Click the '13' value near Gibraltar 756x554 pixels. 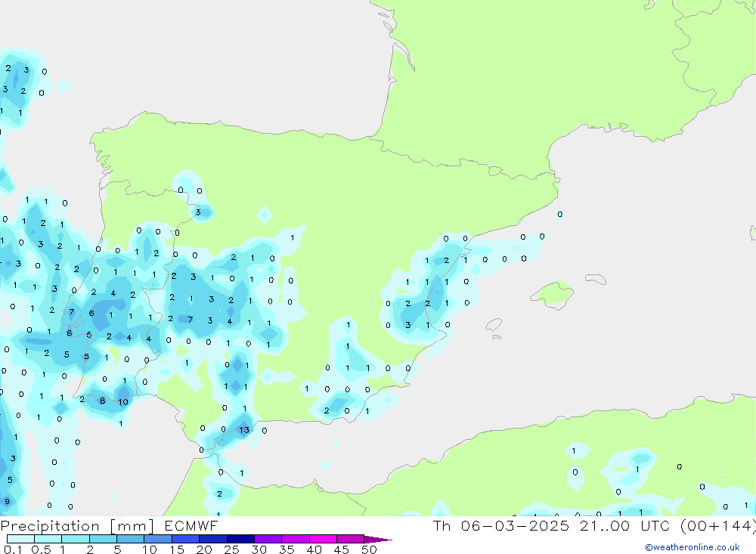244,430
